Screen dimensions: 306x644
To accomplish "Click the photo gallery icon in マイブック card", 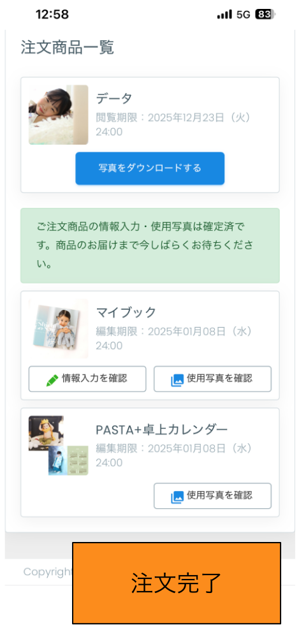I will point(177,380).
